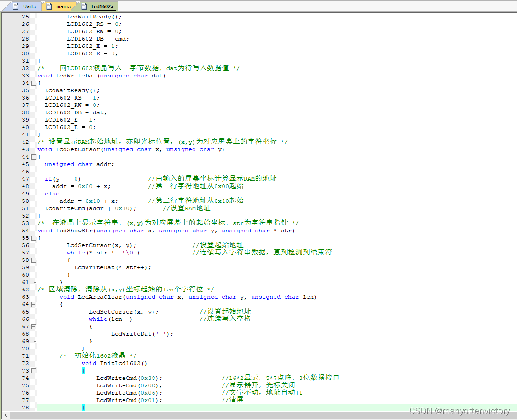The image size is (517, 420).
Task: Click the comment '//连续写入空格' on line 66
Action: click(225, 319)
